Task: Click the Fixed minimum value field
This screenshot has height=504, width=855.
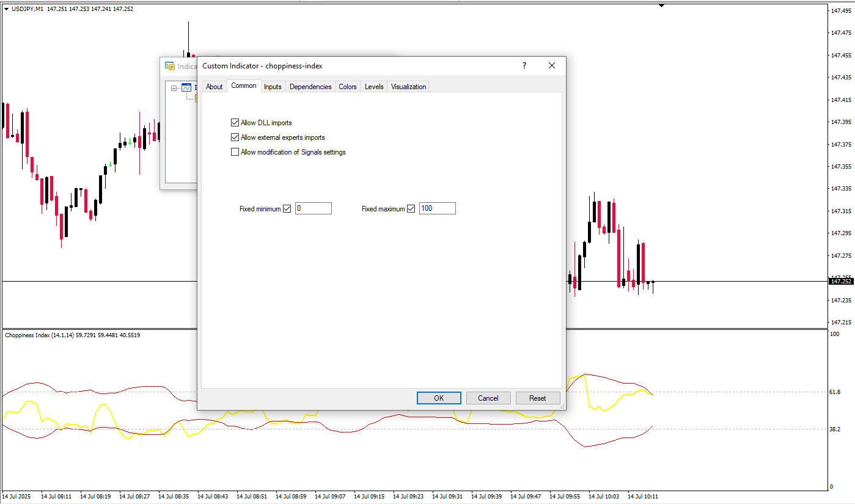Action: click(x=314, y=209)
